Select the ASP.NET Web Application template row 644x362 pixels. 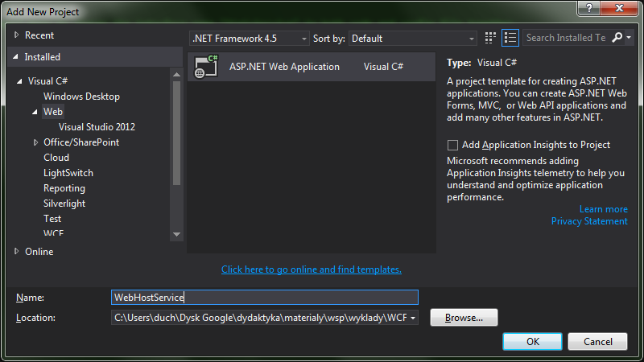pos(312,67)
